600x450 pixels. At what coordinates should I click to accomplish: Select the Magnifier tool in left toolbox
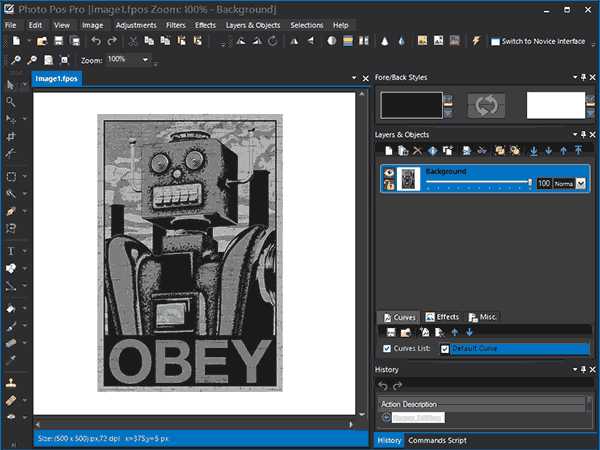[11, 102]
